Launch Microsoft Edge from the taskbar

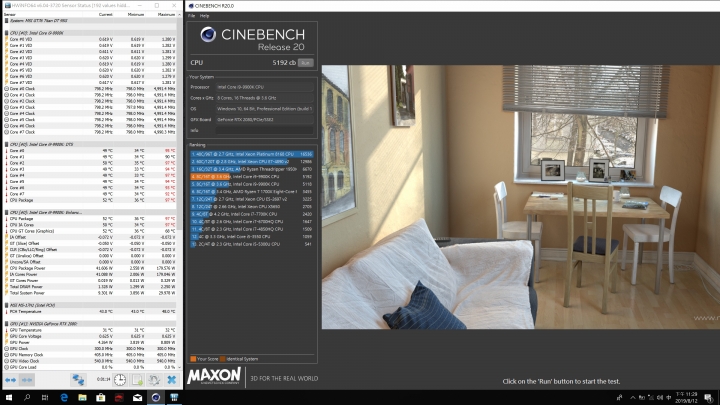64,398
